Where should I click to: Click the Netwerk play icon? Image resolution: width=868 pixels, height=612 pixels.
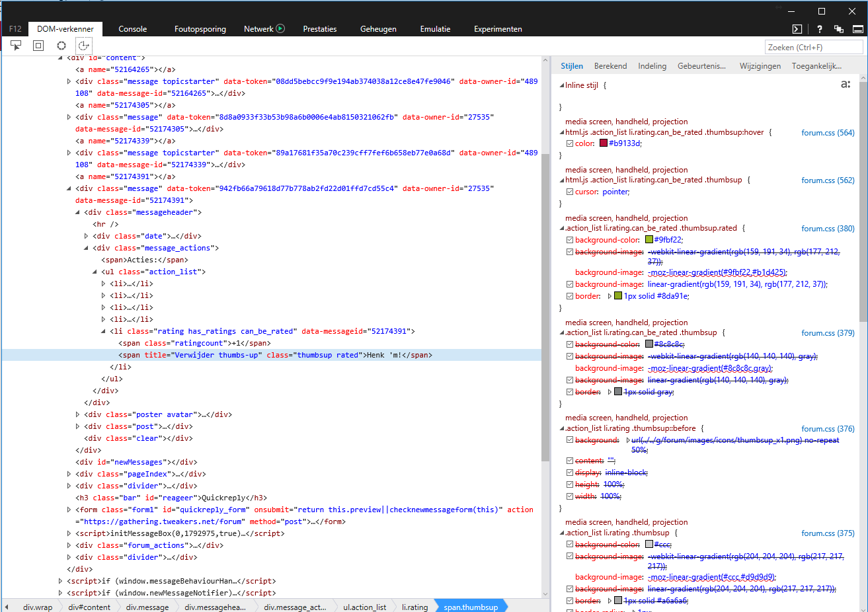coord(280,28)
